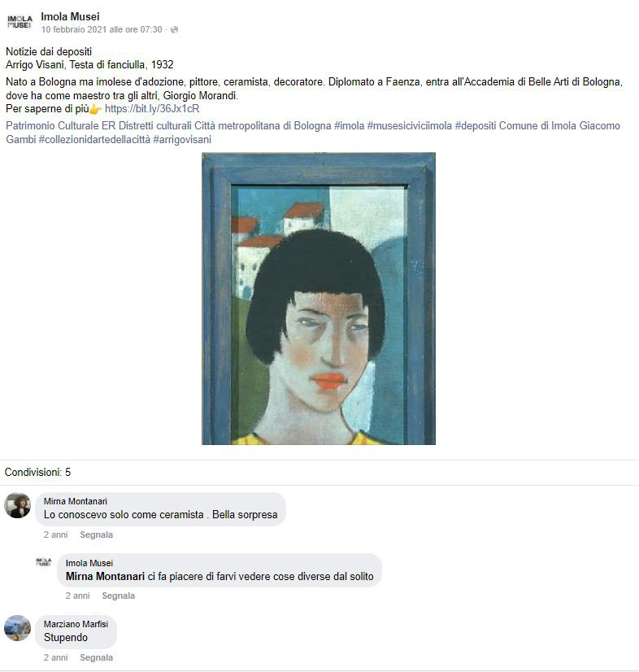Click Segnala under Mirna Montanari's comment

(97, 535)
